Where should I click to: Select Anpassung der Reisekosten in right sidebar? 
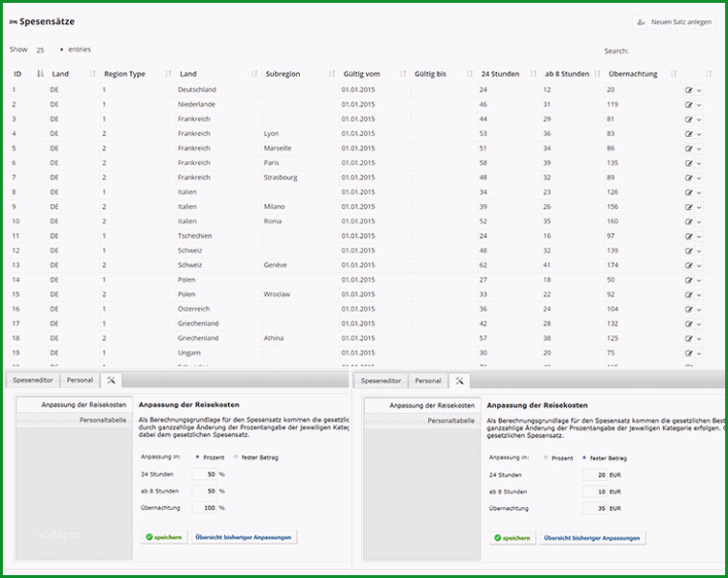[422, 405]
